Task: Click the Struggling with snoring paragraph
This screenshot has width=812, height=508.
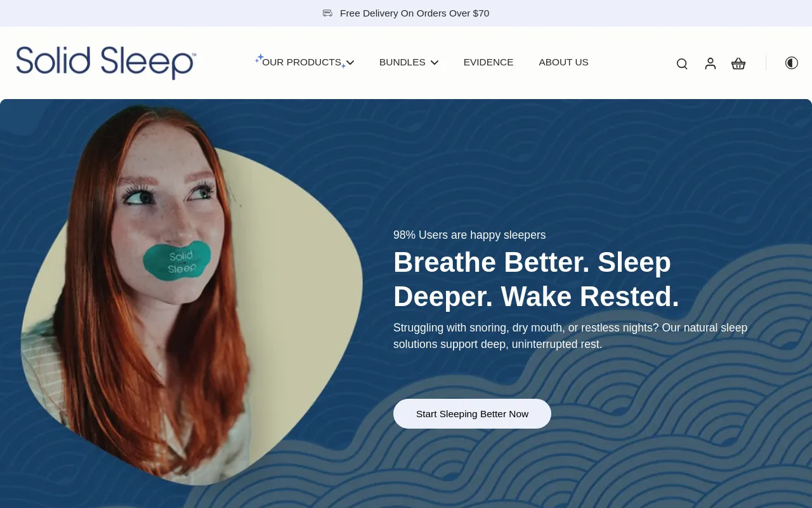Action: 570,336
